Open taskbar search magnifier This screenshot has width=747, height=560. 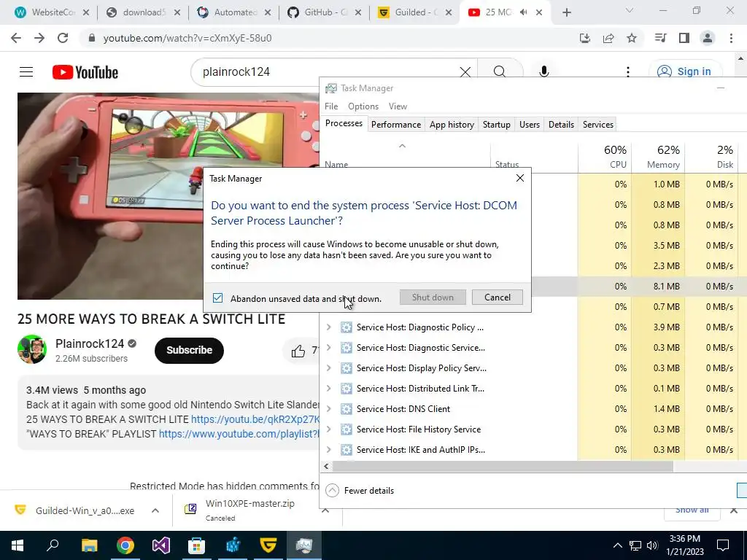tap(53, 545)
